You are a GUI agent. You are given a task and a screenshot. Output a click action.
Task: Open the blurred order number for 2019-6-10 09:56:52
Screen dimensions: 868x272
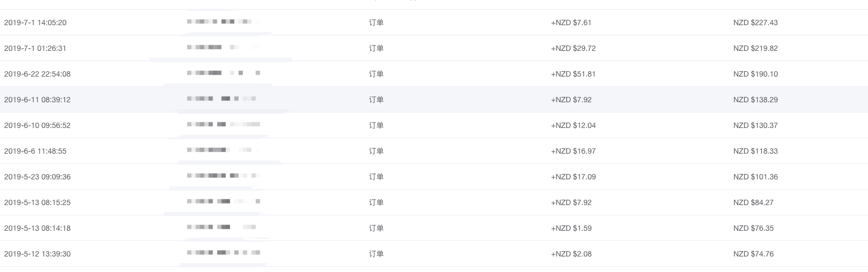pyautogui.click(x=223, y=125)
